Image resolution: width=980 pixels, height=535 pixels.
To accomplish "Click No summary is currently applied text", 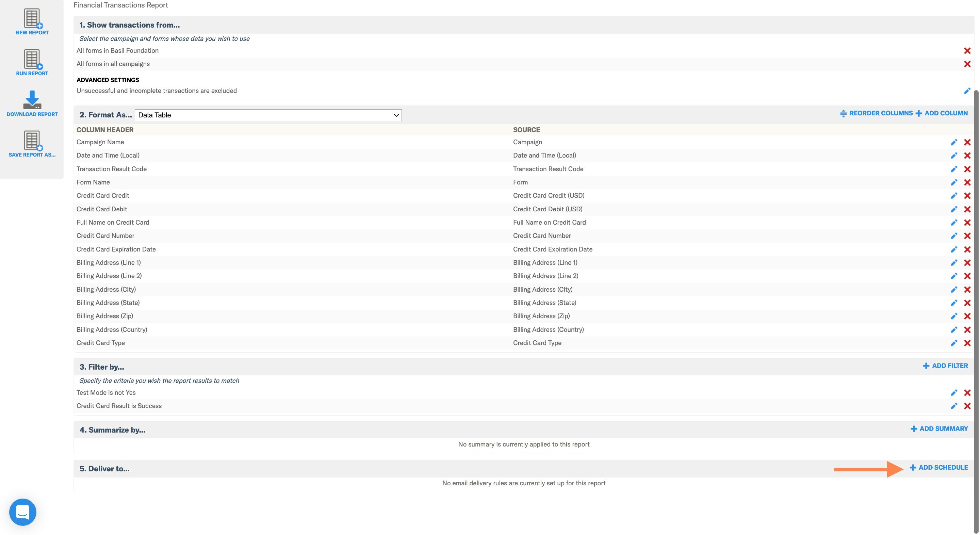I will tap(523, 444).
